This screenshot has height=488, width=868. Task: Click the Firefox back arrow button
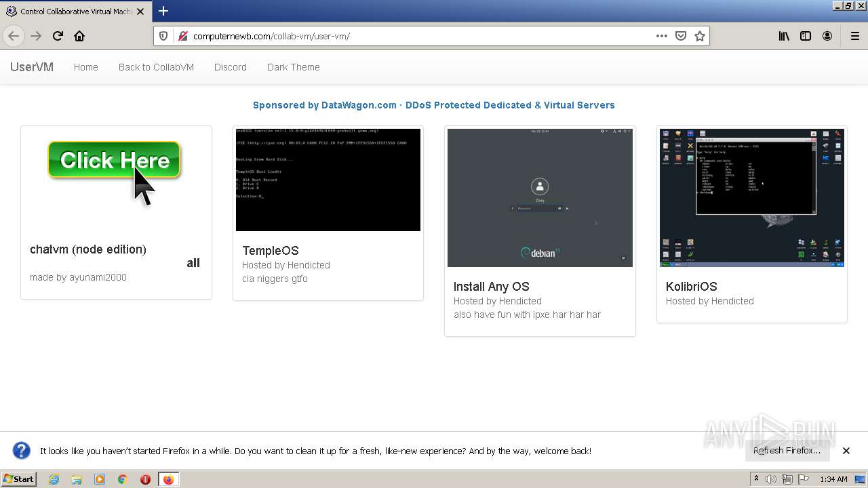click(14, 36)
